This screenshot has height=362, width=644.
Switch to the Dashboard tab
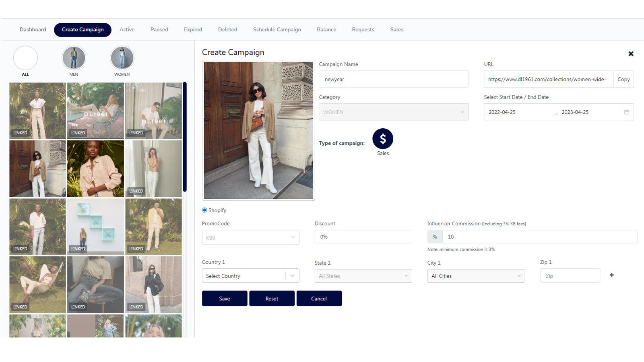(33, 29)
